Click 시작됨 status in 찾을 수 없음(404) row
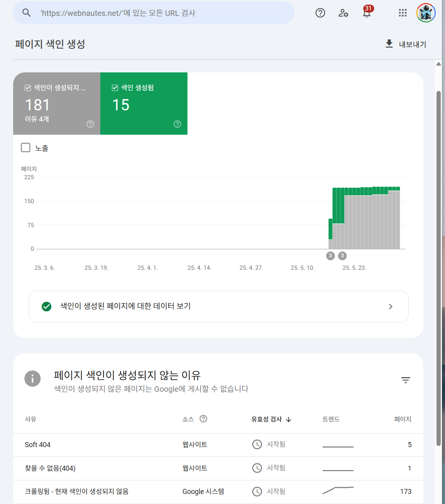This screenshot has width=445, height=504. point(276,468)
